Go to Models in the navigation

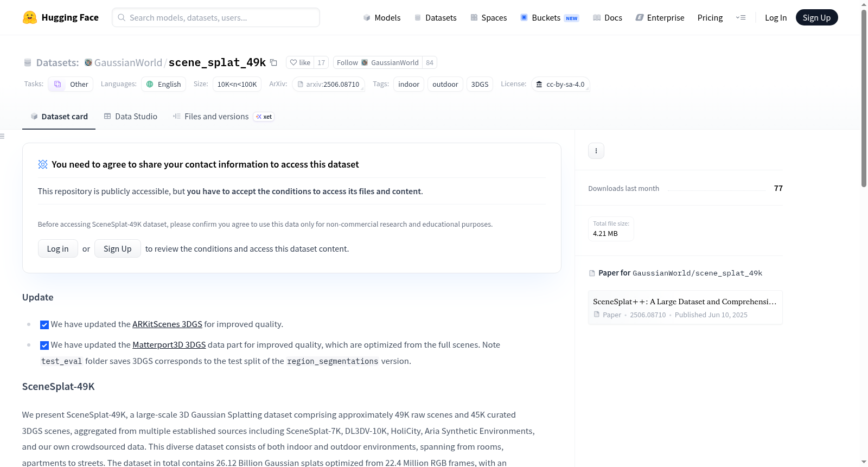(382, 17)
